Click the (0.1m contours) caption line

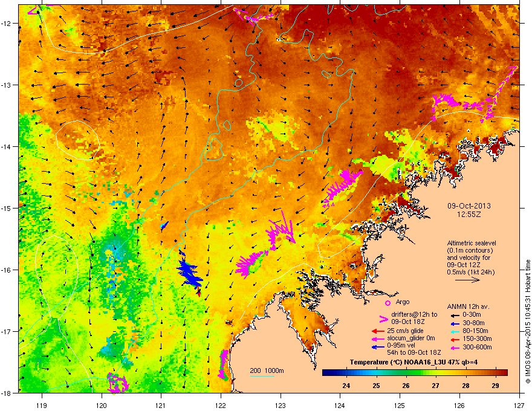(x=470, y=251)
